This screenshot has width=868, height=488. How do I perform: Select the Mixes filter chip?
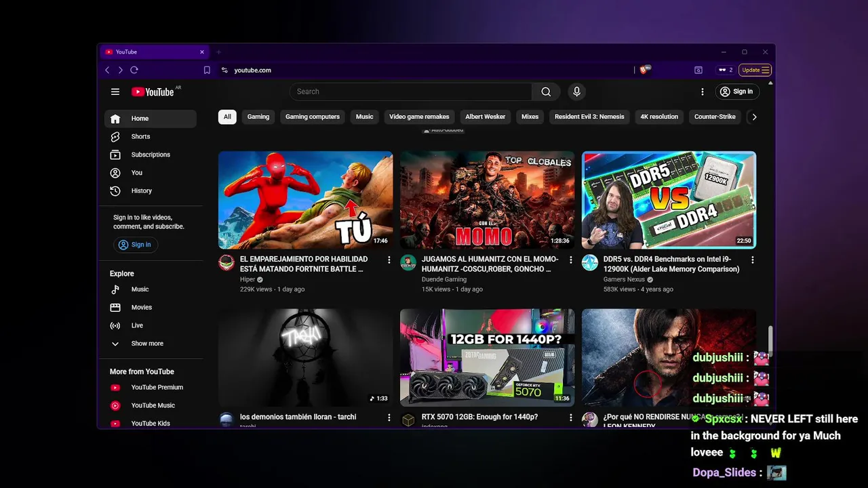pyautogui.click(x=530, y=117)
